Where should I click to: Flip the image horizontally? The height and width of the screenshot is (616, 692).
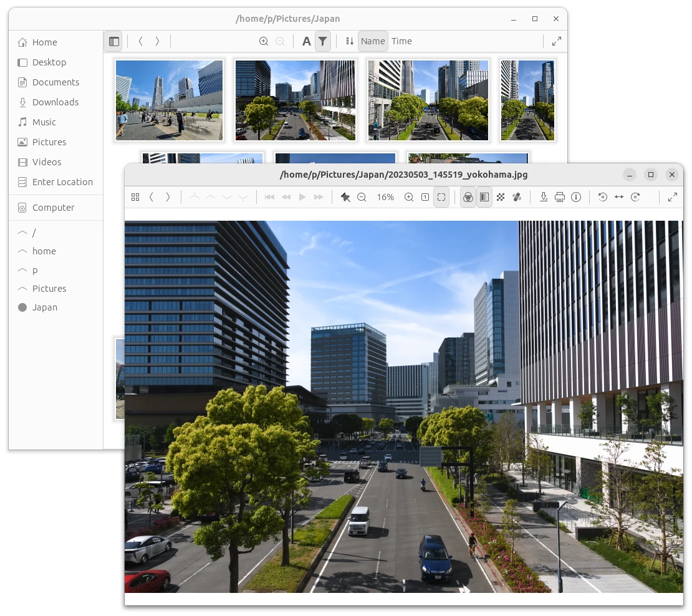(619, 197)
